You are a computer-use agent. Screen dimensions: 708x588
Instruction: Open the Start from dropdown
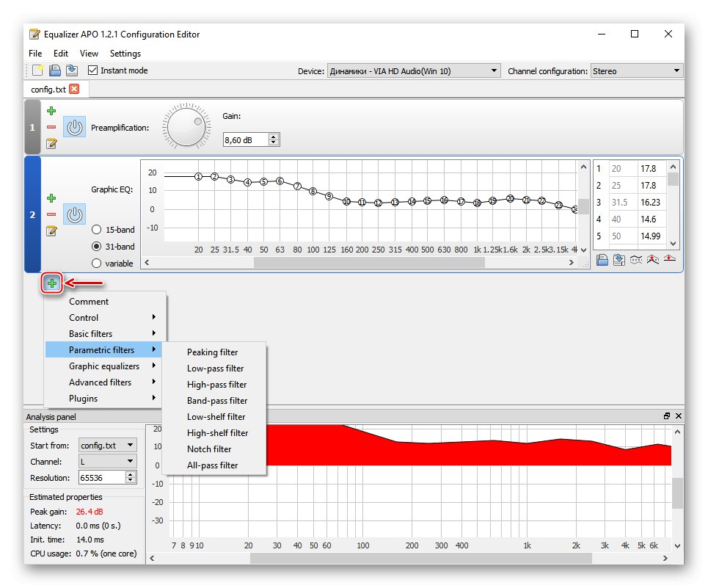coord(107,446)
